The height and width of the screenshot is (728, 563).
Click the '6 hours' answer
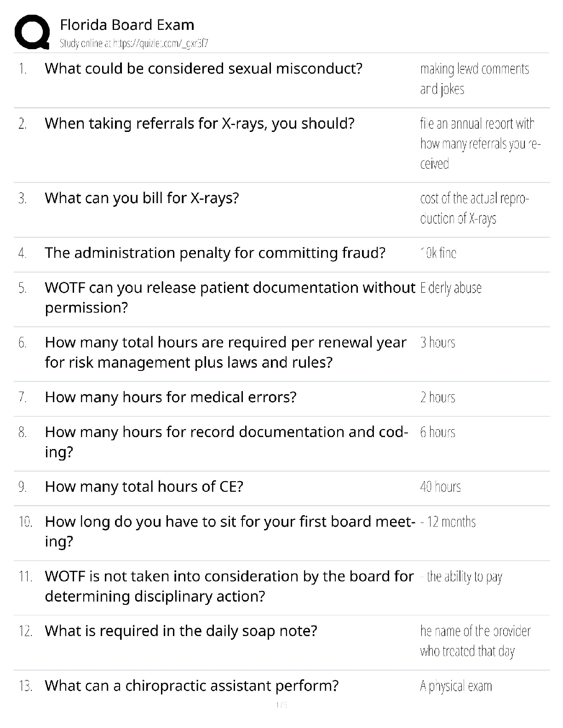point(437,432)
